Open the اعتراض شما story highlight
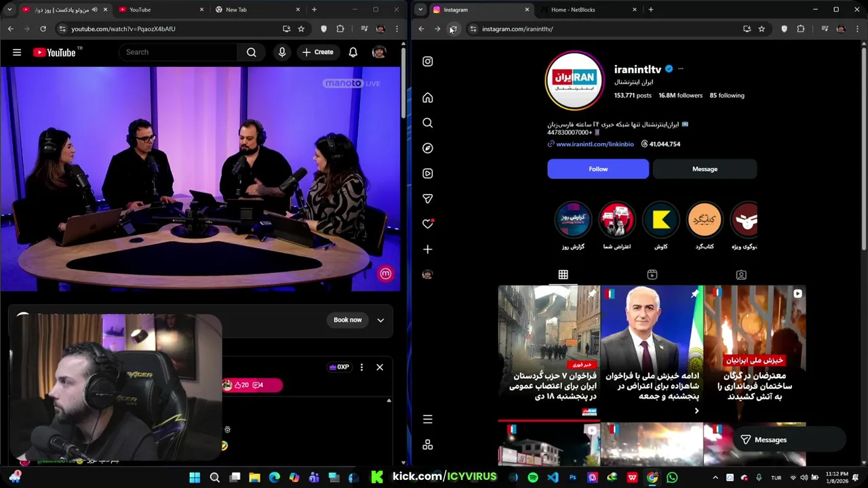 [617, 220]
